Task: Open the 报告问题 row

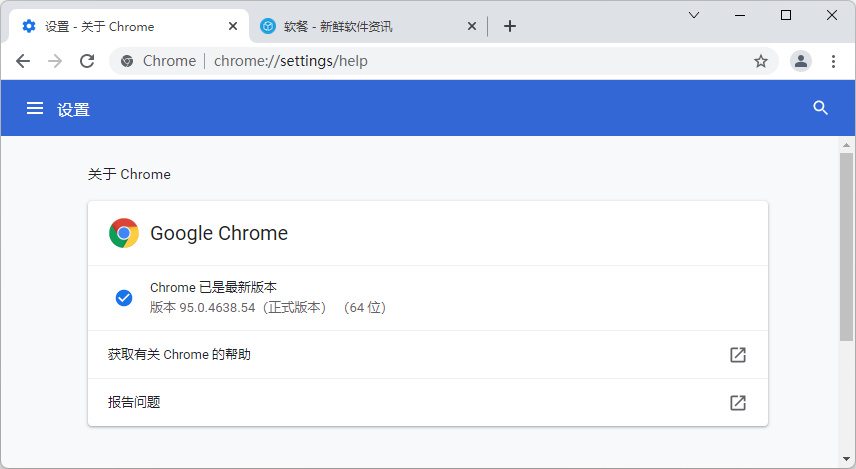Action: coord(428,402)
